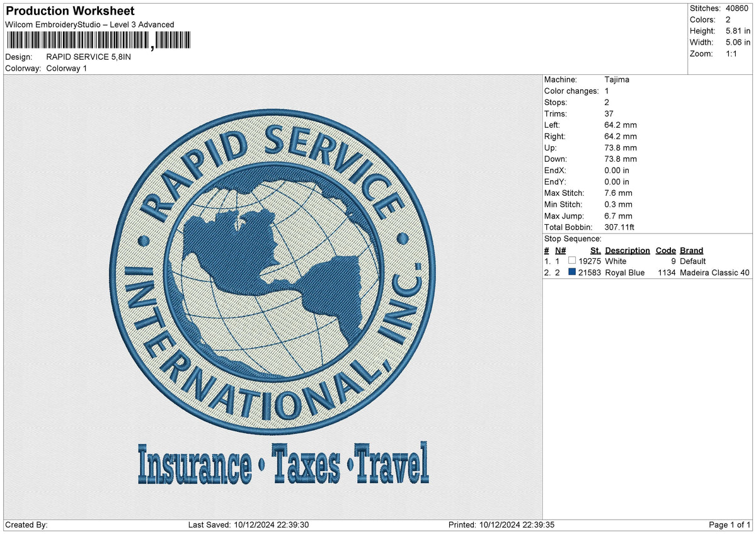Click the Stitches value 40860

tap(738, 8)
